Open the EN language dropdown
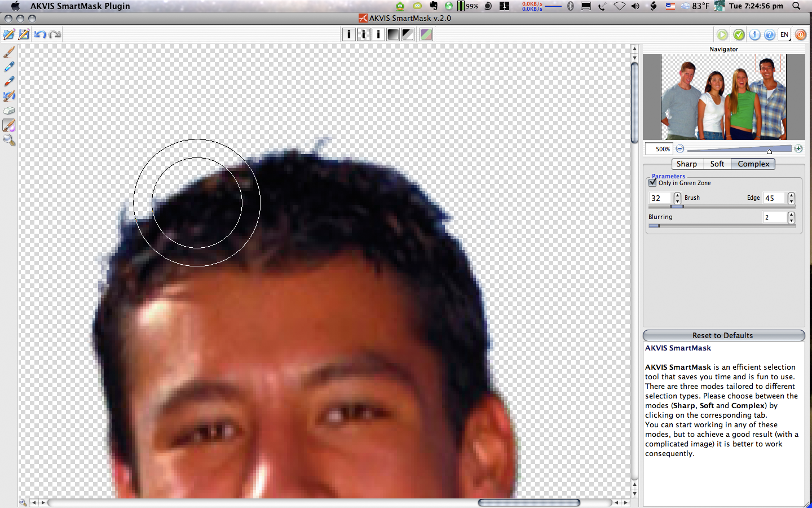Screen dimensions: 812x508 coord(784,35)
